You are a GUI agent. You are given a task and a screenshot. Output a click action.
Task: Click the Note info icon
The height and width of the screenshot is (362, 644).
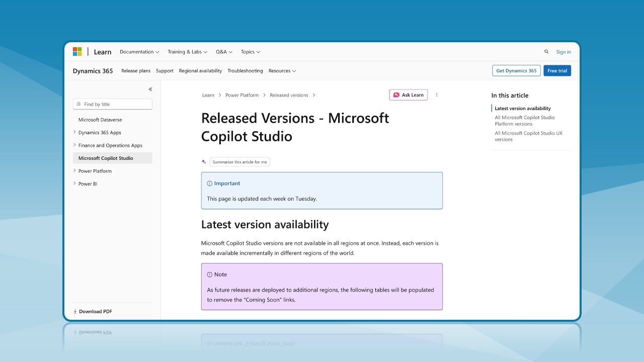[x=210, y=275]
